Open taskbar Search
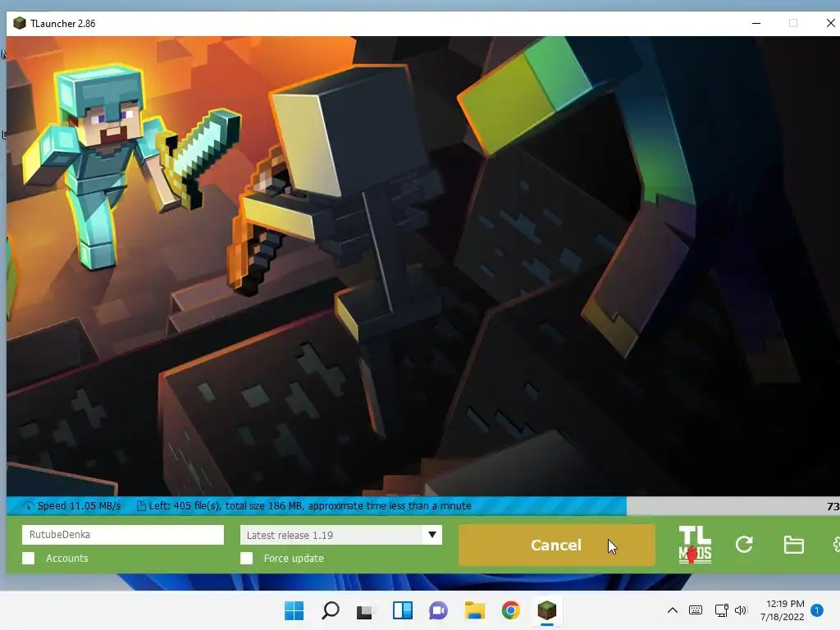Image resolution: width=840 pixels, height=630 pixels. (x=330, y=610)
